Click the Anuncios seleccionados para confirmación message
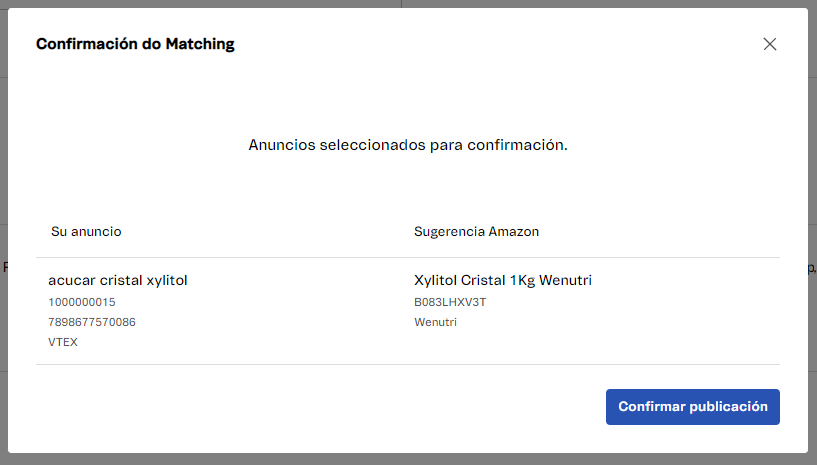Screen dimensions: 817x465 pos(408,145)
